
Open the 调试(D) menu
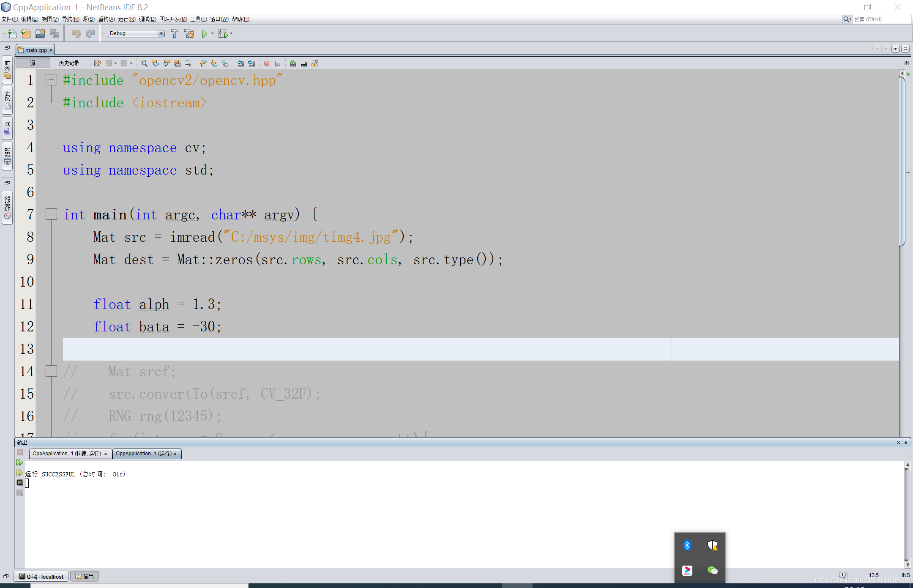(x=148, y=19)
